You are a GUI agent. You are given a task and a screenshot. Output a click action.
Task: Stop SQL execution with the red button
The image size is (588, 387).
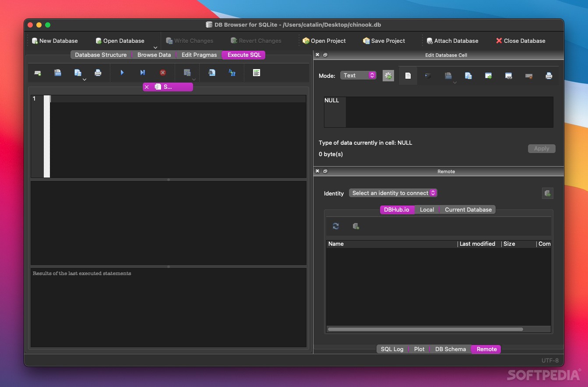pos(163,73)
